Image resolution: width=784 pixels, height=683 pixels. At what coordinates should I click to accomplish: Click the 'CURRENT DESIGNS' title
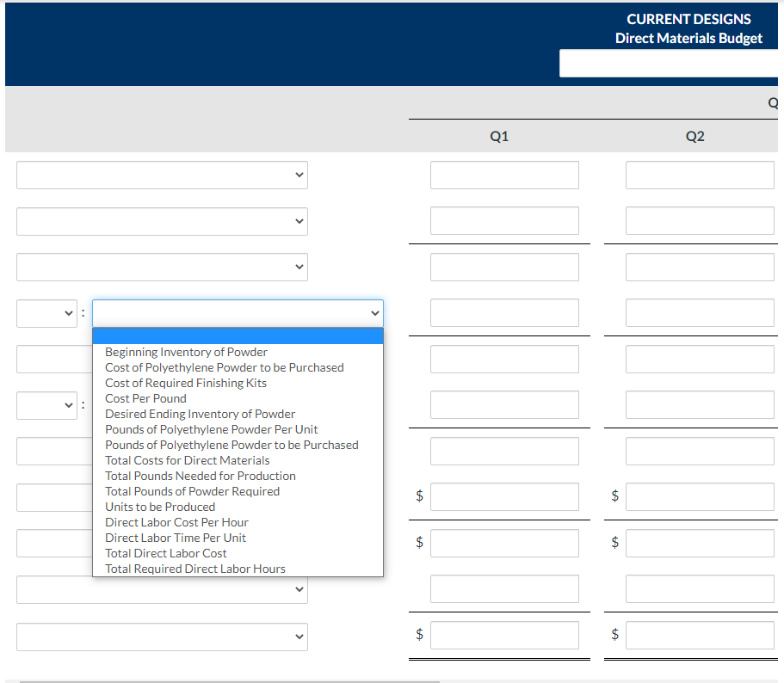688,19
